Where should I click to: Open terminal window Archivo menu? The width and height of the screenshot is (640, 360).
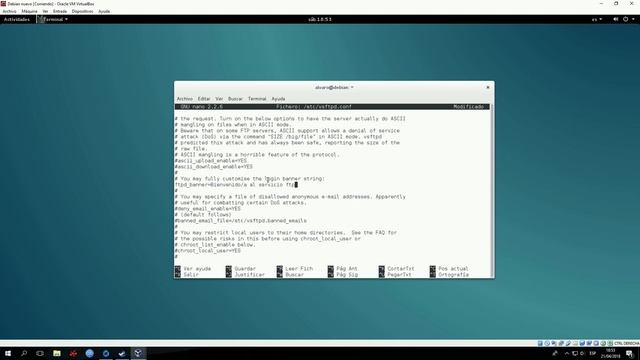184,99
